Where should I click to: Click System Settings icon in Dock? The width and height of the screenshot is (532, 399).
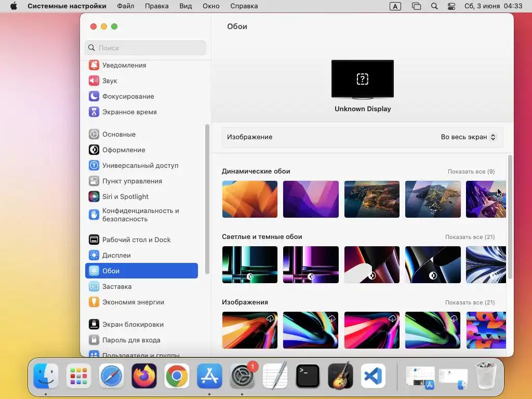tap(242, 376)
